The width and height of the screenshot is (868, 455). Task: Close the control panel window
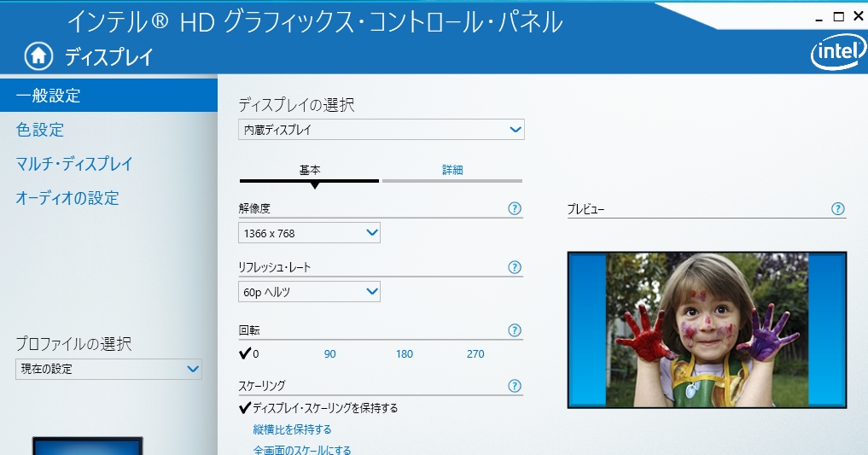pos(859,16)
